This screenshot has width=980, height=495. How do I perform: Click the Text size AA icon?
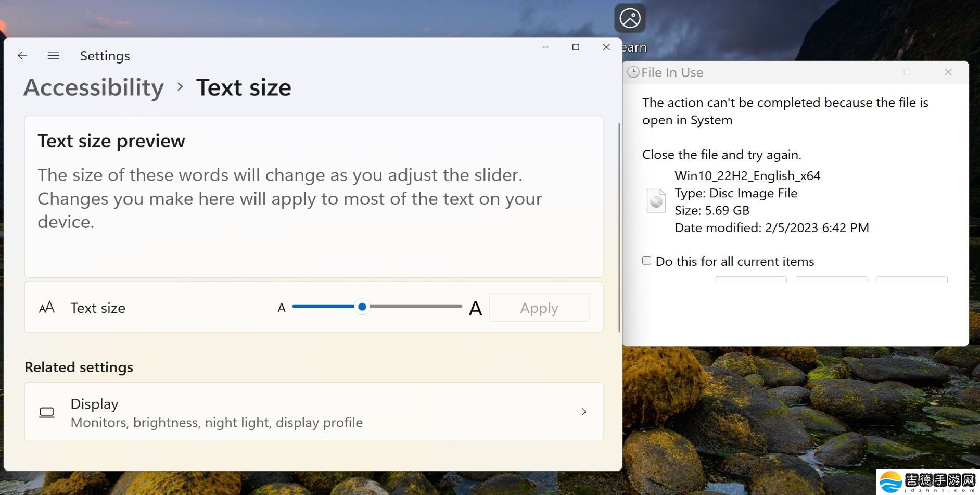pos(47,308)
